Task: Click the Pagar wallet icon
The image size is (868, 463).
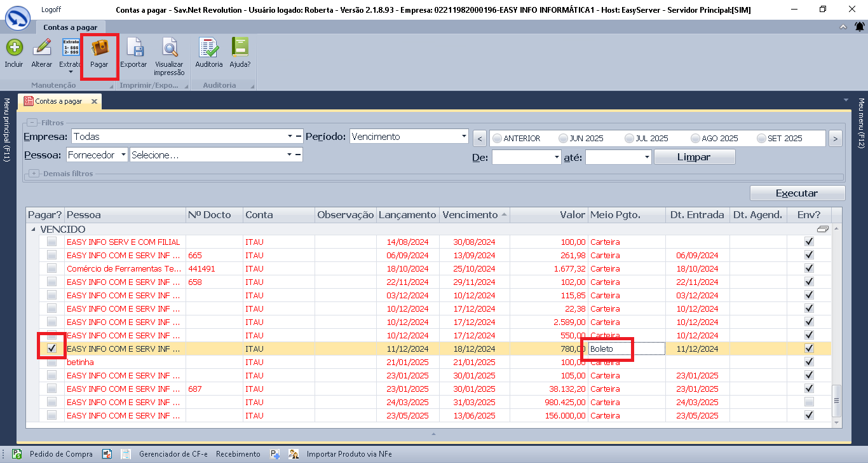Action: coord(99,48)
